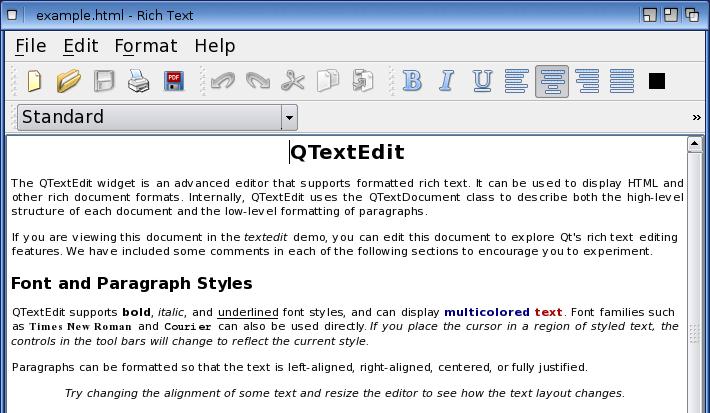
Task: Align text left
Action: [517, 82]
